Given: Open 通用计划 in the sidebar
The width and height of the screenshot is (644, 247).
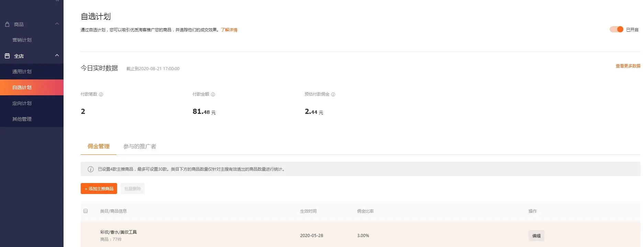Looking at the screenshot, I should pos(22,72).
